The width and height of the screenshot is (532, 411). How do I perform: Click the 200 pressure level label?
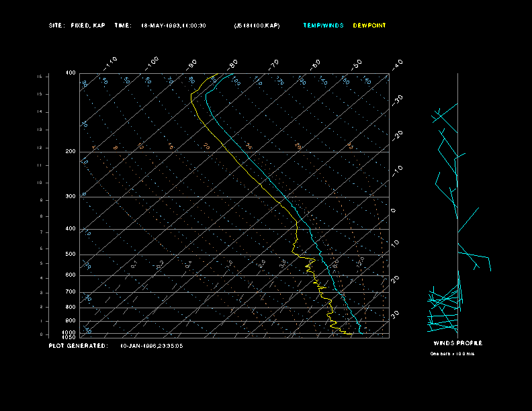pos(71,152)
